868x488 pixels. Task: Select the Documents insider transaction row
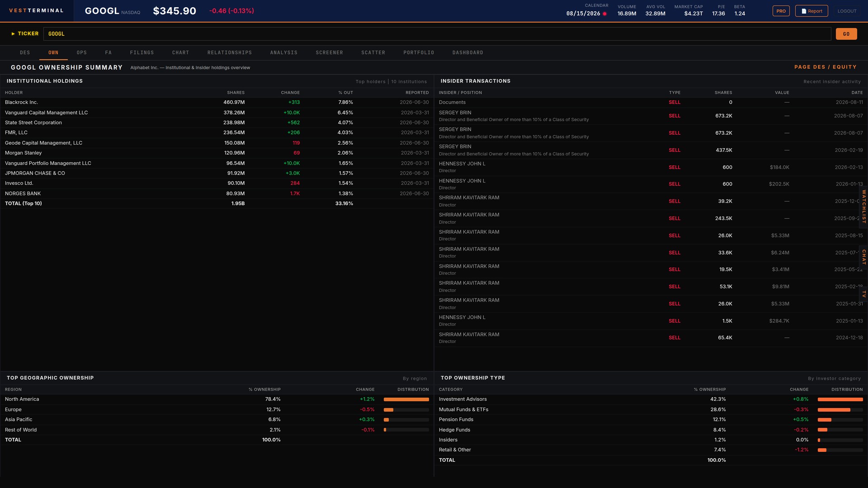pos(651,103)
